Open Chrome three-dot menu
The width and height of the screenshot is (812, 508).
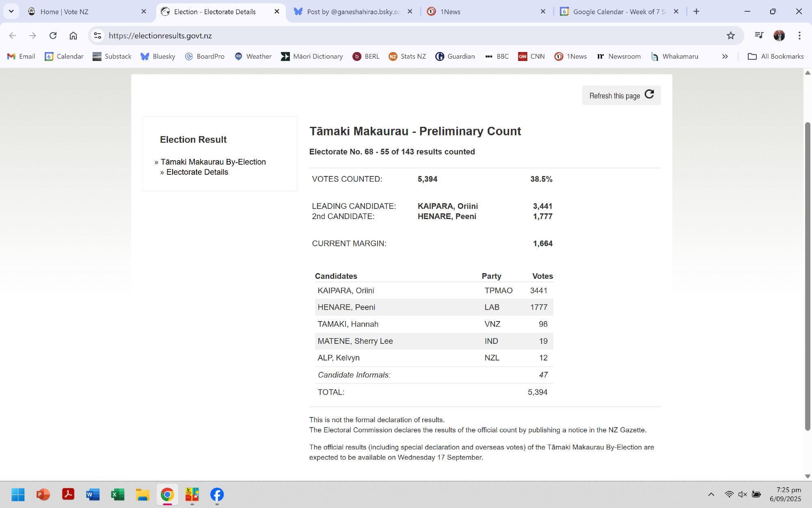click(x=799, y=36)
